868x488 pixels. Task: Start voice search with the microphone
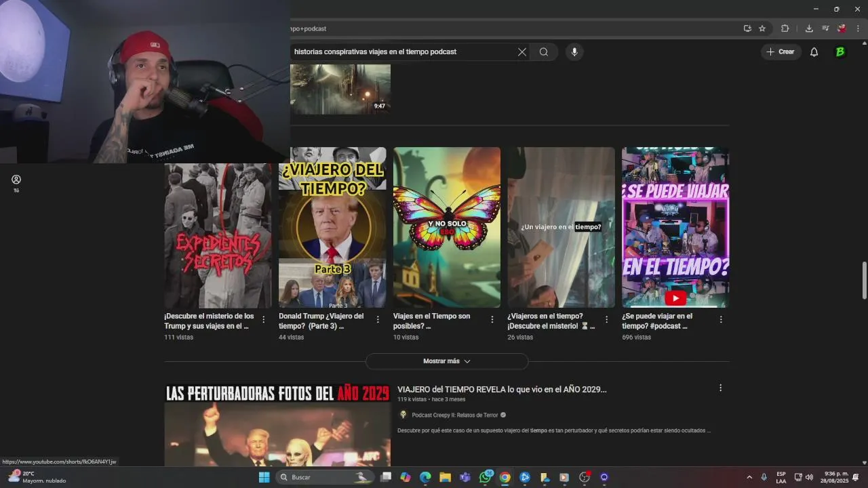tap(574, 52)
